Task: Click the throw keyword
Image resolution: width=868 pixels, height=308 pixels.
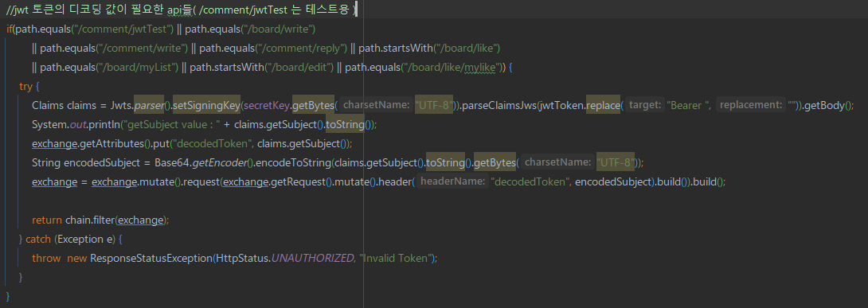Action: pos(46,258)
